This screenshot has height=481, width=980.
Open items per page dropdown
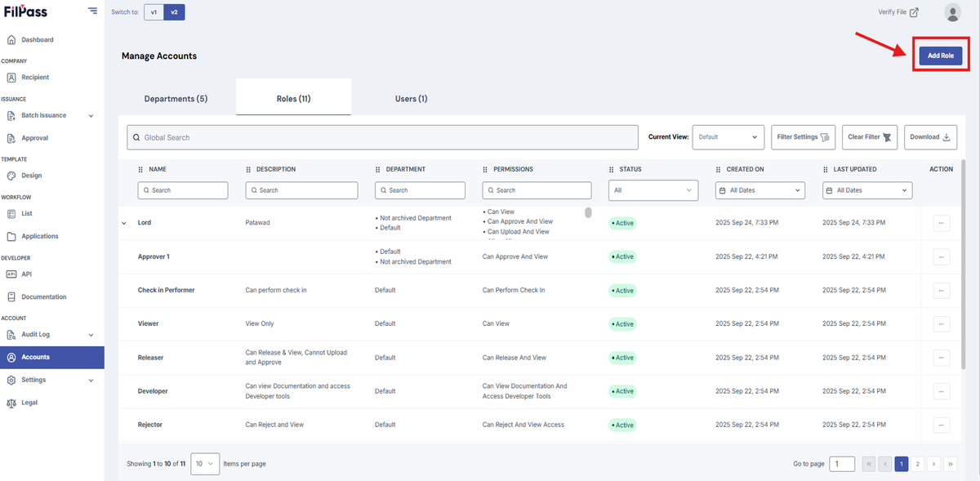click(x=205, y=464)
